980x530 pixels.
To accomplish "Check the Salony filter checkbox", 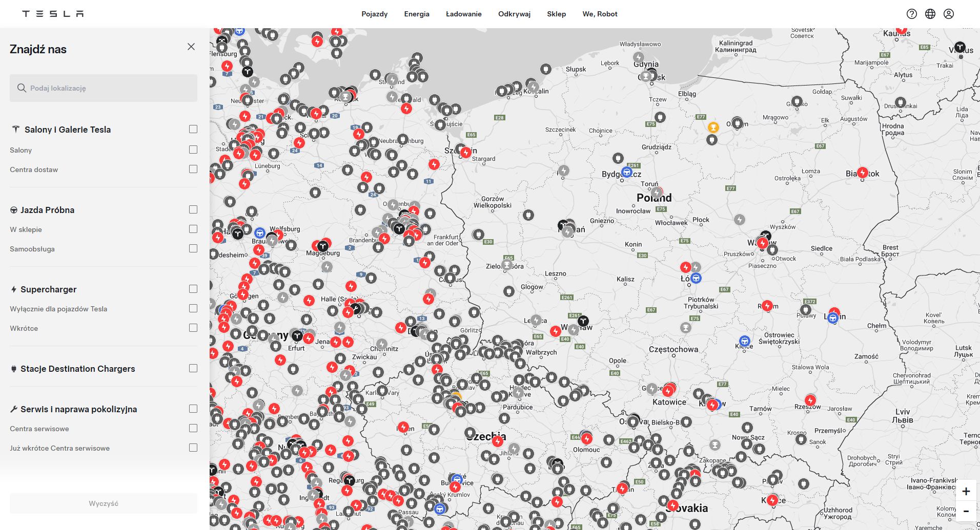I will tap(193, 150).
